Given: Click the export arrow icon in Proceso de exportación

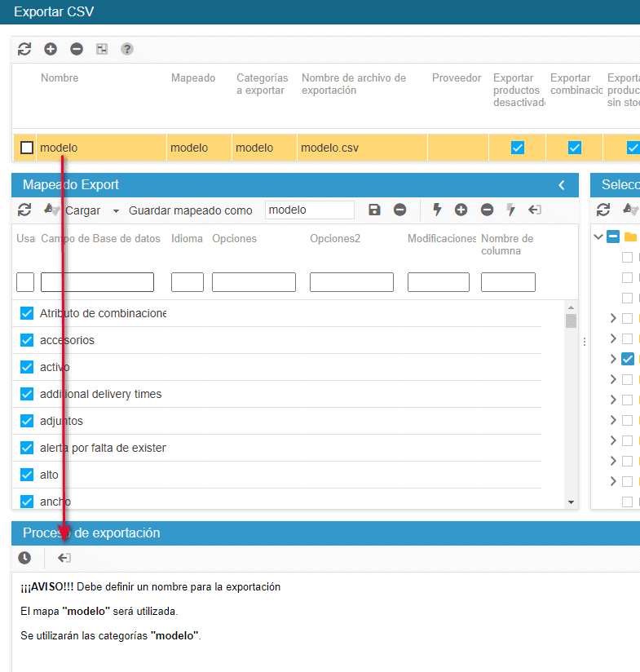Looking at the screenshot, I should [64, 558].
